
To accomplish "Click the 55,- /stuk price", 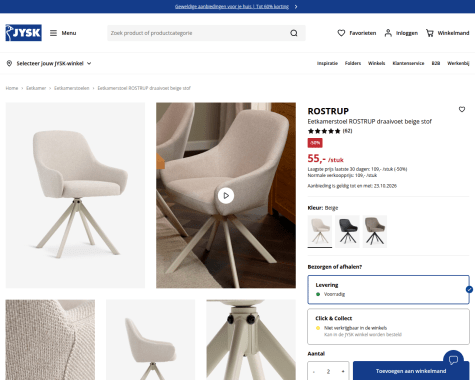I will click(x=325, y=159).
